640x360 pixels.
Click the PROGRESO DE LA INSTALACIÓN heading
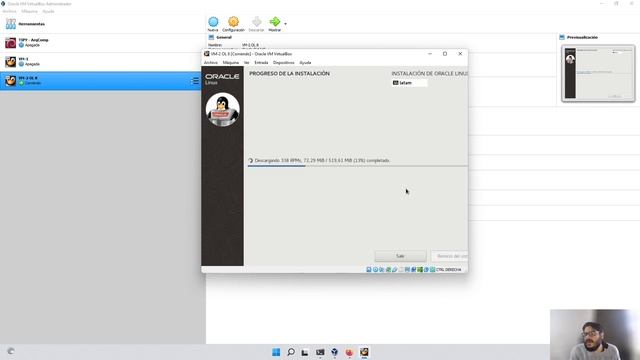(289, 73)
